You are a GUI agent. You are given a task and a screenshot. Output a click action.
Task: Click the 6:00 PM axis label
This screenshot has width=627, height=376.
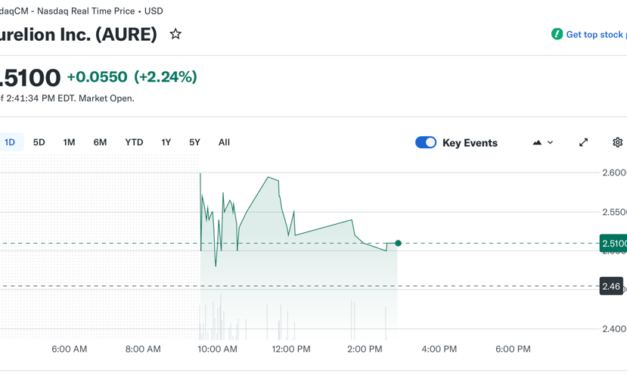(x=513, y=349)
